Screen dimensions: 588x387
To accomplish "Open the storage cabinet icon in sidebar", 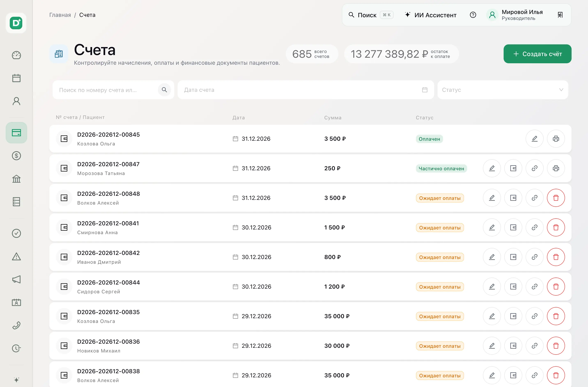I will pyautogui.click(x=16, y=202).
